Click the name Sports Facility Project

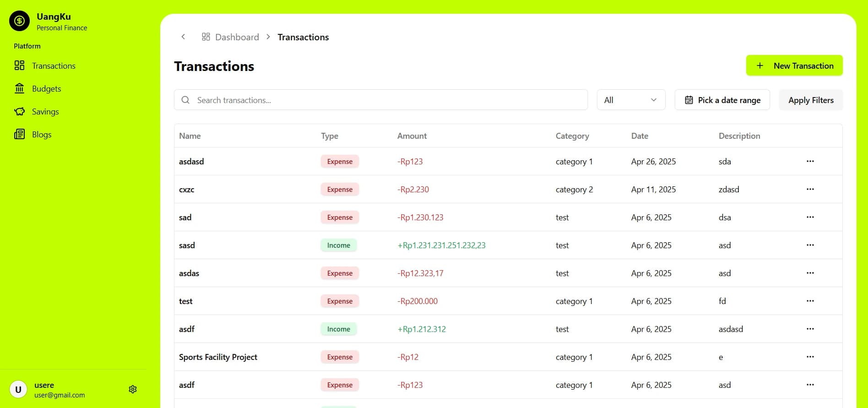click(218, 357)
